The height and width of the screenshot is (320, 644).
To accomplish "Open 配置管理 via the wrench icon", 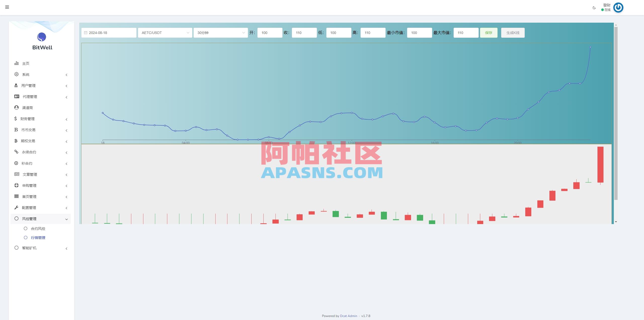I will click(x=16, y=207).
